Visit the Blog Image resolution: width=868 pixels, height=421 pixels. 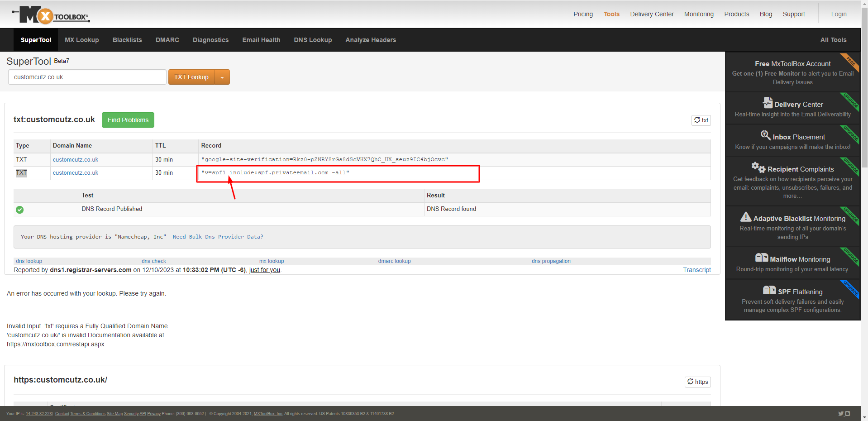click(766, 14)
